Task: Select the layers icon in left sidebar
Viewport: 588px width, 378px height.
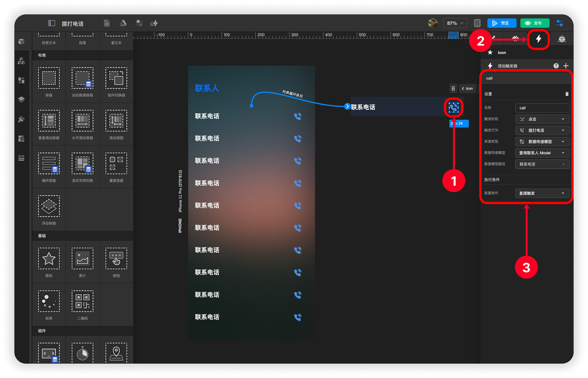Action: click(21, 99)
